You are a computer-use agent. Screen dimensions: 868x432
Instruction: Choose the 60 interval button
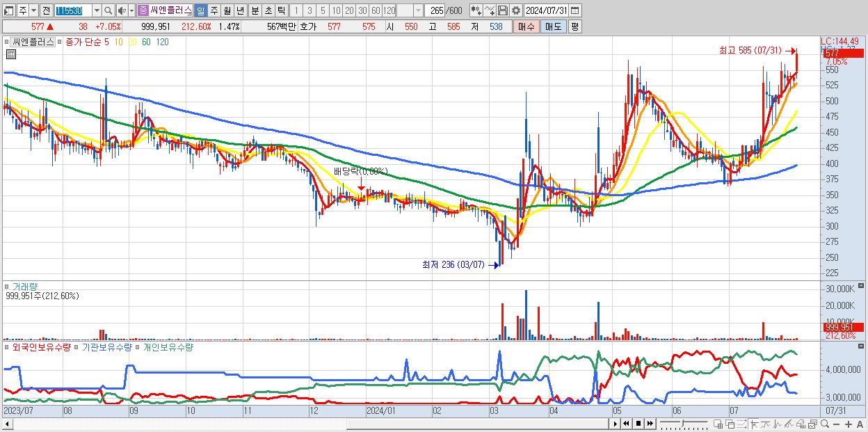click(376, 11)
